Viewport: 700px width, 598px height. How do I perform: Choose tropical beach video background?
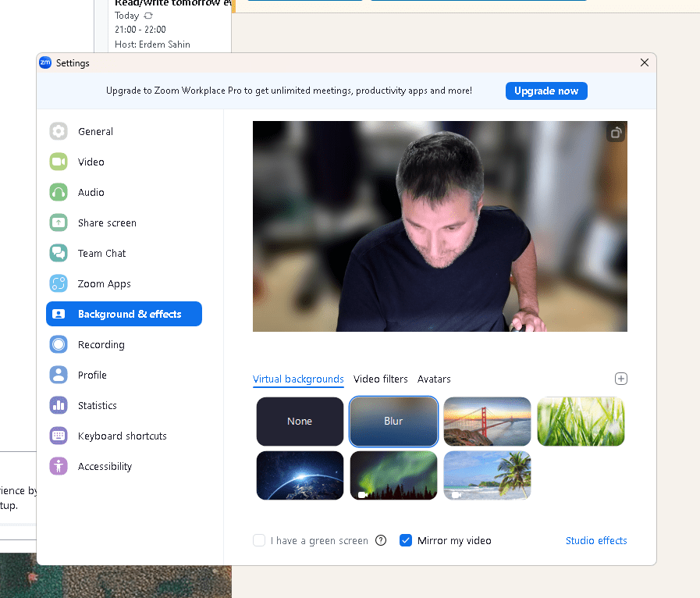[487, 475]
